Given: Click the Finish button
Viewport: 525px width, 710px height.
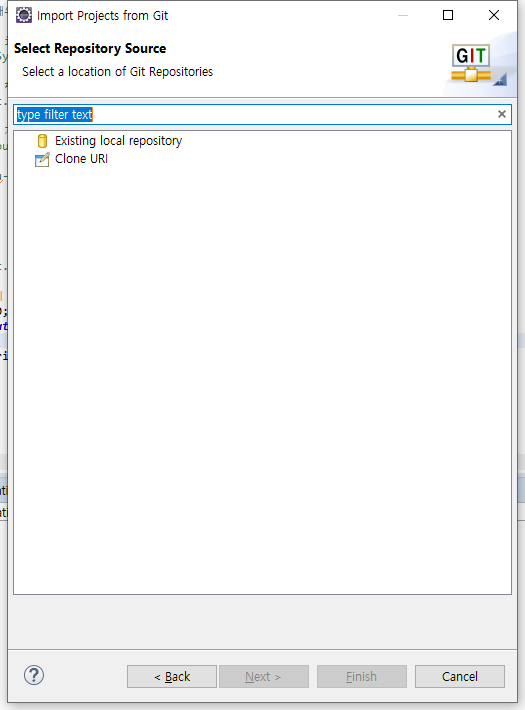Looking at the screenshot, I should pos(361,676).
